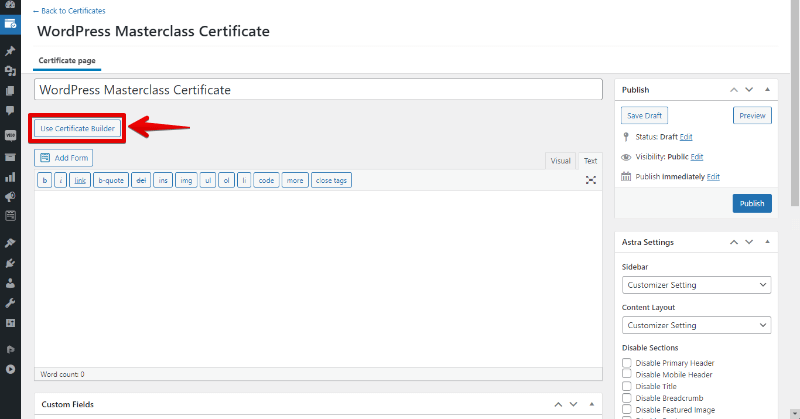Click the Add Form button

(x=64, y=158)
